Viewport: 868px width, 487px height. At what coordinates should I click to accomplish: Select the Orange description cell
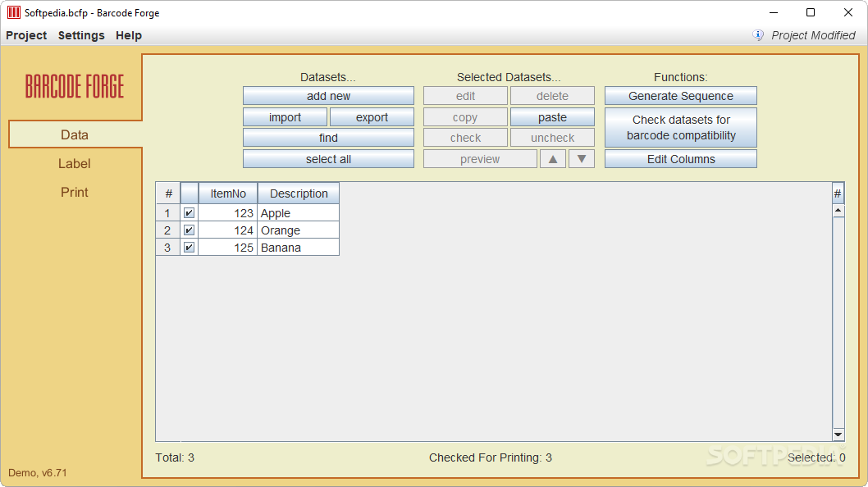(299, 230)
